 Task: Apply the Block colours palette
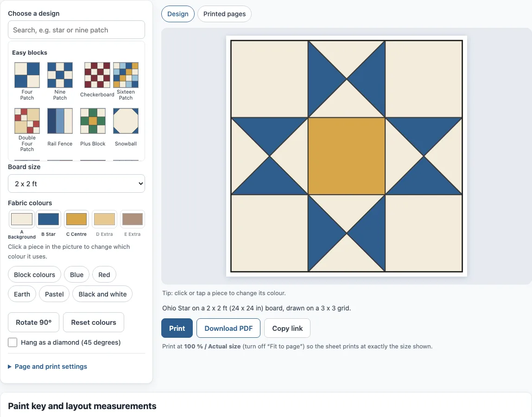[34, 274]
